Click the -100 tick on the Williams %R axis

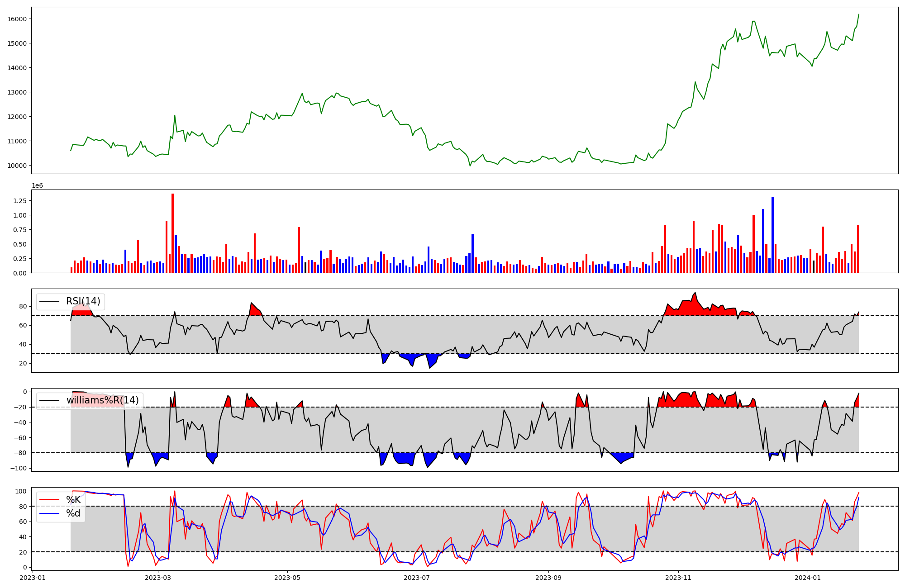(18, 468)
